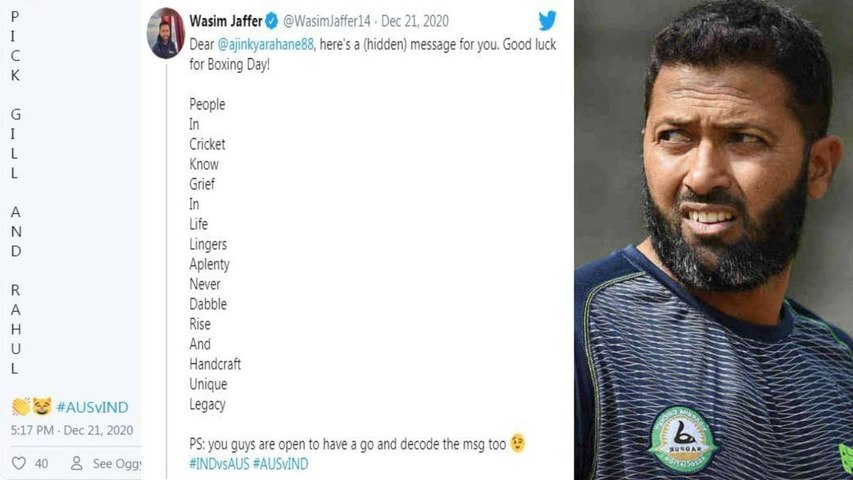This screenshot has height=480, width=853.
Task: Click the 40 likes count
Action: coord(41,463)
